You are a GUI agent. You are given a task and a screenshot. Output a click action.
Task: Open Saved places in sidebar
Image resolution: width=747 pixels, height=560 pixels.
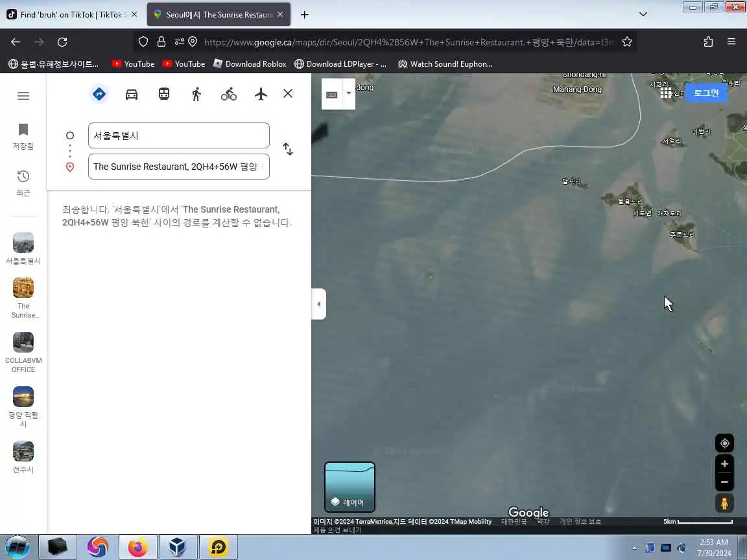pos(23,136)
